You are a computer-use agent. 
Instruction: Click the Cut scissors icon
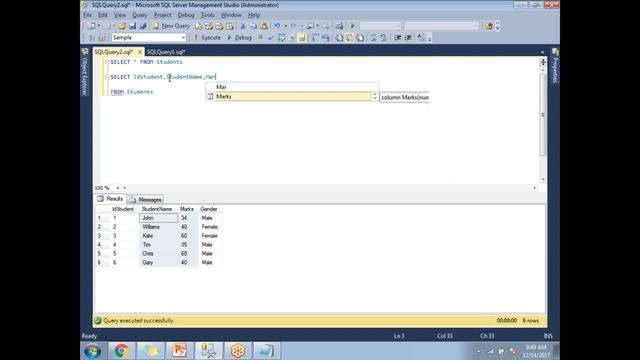tap(243, 26)
